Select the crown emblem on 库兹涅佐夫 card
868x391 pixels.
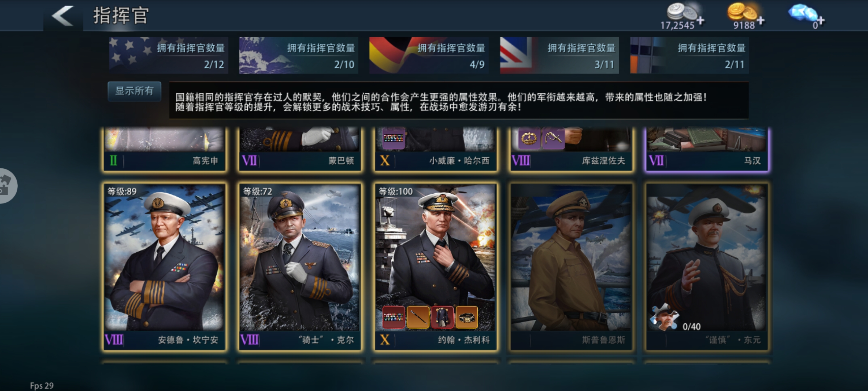529,138
